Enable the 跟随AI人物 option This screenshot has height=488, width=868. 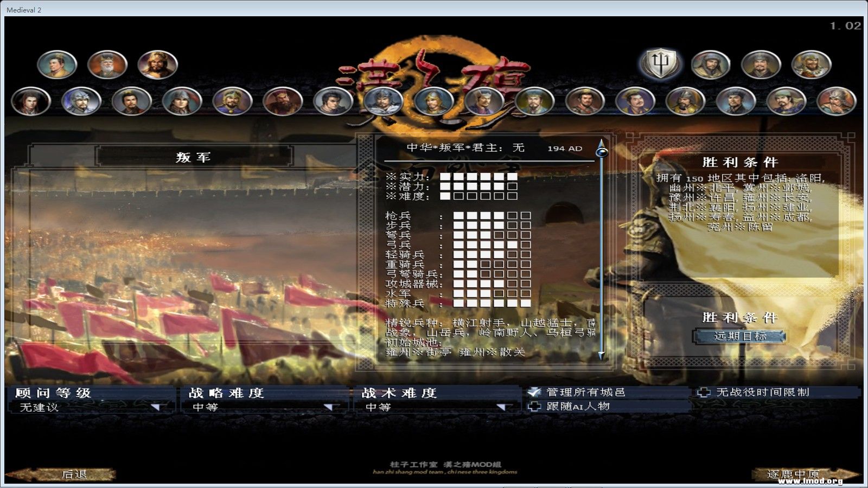534,407
